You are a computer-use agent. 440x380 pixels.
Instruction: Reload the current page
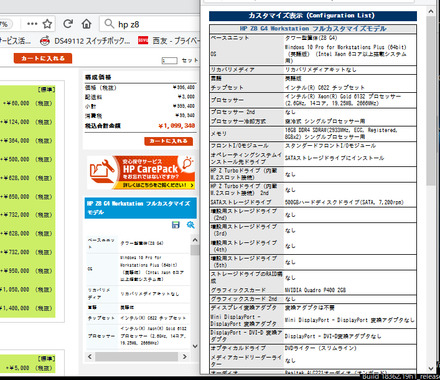(68, 24)
